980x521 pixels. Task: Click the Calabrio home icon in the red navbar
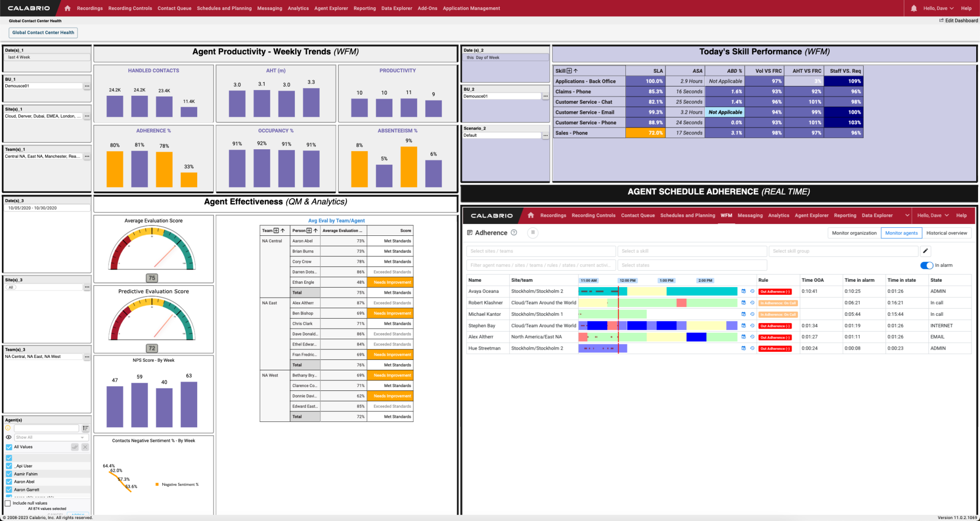pos(67,8)
